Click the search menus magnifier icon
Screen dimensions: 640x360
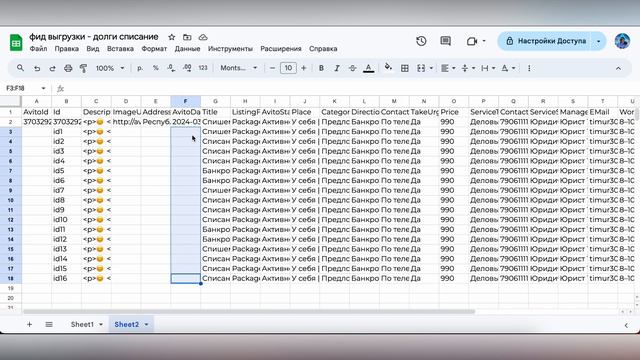pyautogui.click(x=20, y=68)
